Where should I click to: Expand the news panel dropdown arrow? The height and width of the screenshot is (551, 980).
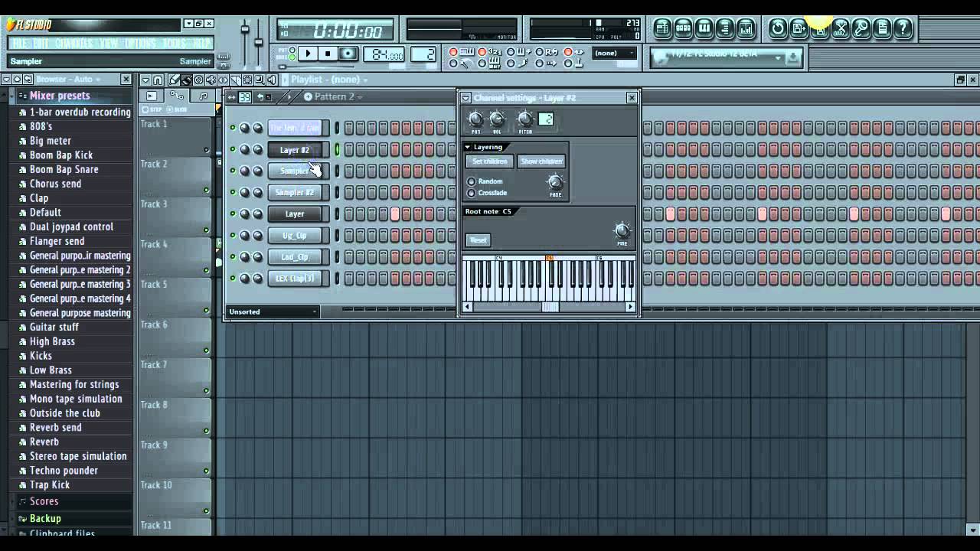[x=778, y=57]
